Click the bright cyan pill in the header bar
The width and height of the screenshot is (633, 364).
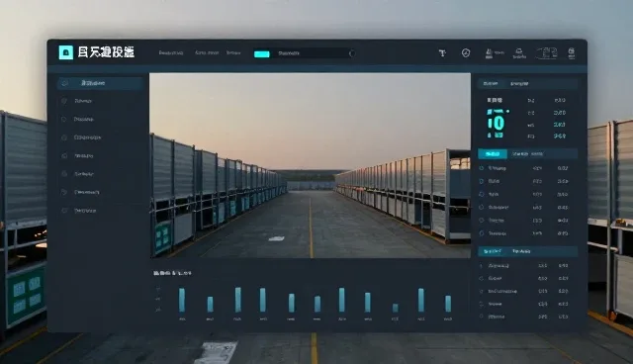pyautogui.click(x=261, y=53)
